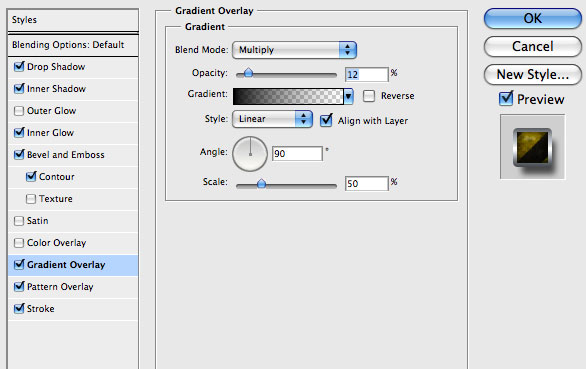Viewport: 586px width, 369px height.
Task: Uncheck the Stroke checkbox
Action: tap(19, 309)
